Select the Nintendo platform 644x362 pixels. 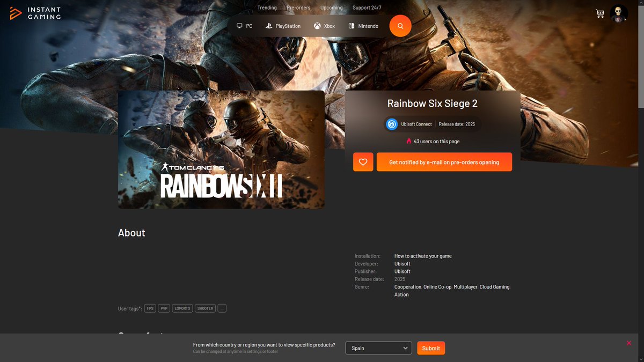pyautogui.click(x=363, y=25)
